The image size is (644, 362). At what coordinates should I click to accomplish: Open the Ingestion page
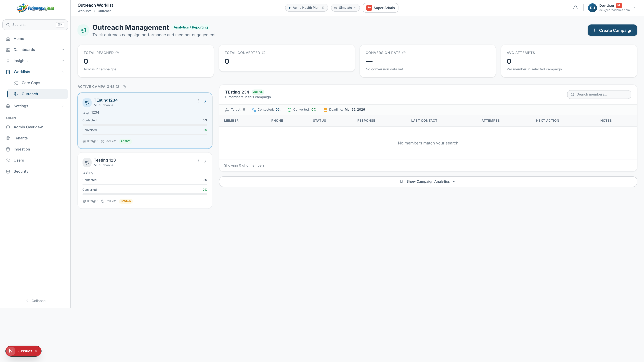[35, 149]
